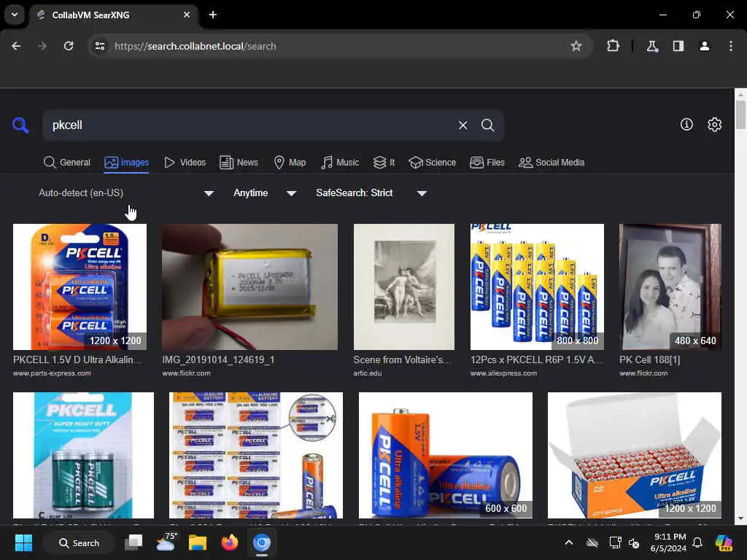Go forward in browser history
The height and width of the screenshot is (560, 747).
tap(42, 46)
